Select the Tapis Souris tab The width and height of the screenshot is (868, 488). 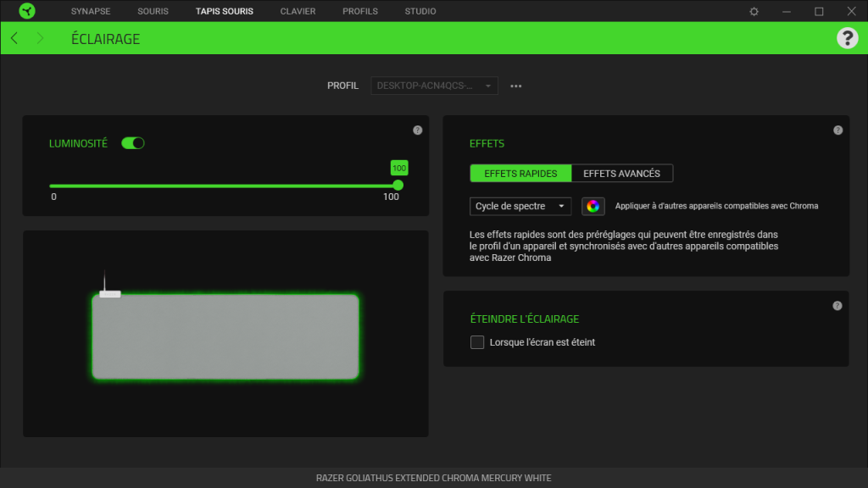[x=224, y=11]
